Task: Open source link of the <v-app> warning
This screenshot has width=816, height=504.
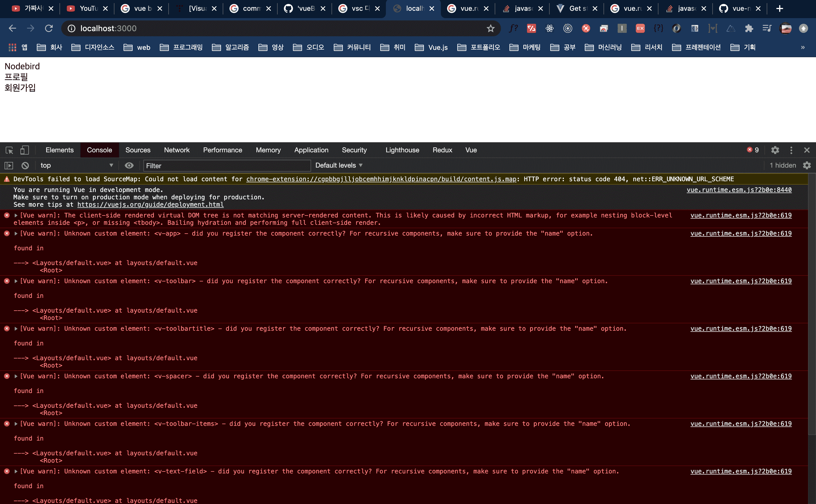Action: click(x=741, y=233)
